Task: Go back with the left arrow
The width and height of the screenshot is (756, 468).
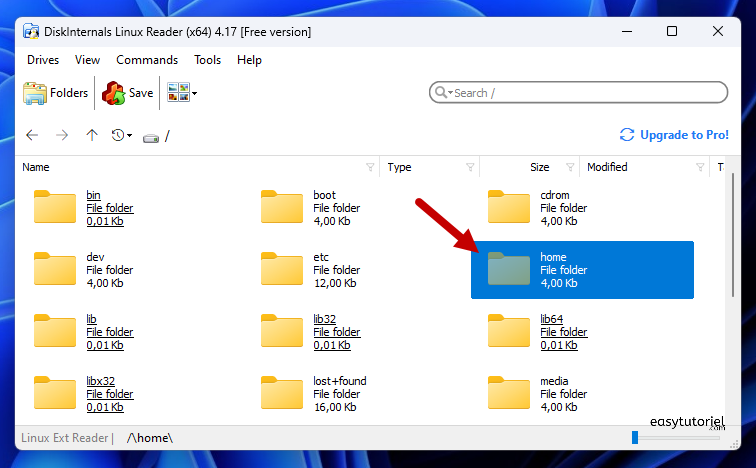Action: tap(32, 135)
